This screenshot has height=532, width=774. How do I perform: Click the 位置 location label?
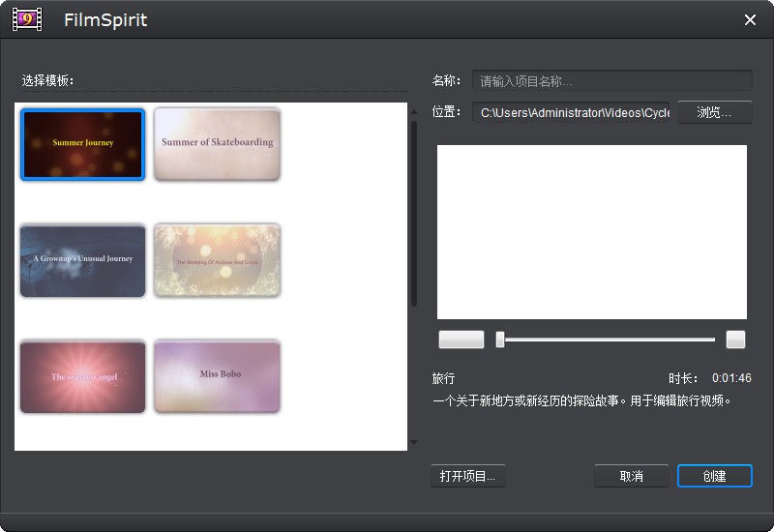(x=446, y=112)
